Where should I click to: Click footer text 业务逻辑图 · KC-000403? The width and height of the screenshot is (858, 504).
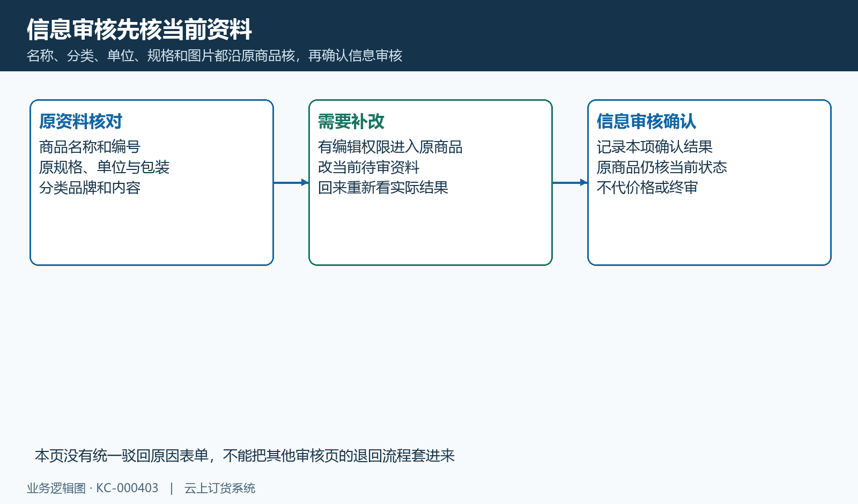[x=93, y=488]
